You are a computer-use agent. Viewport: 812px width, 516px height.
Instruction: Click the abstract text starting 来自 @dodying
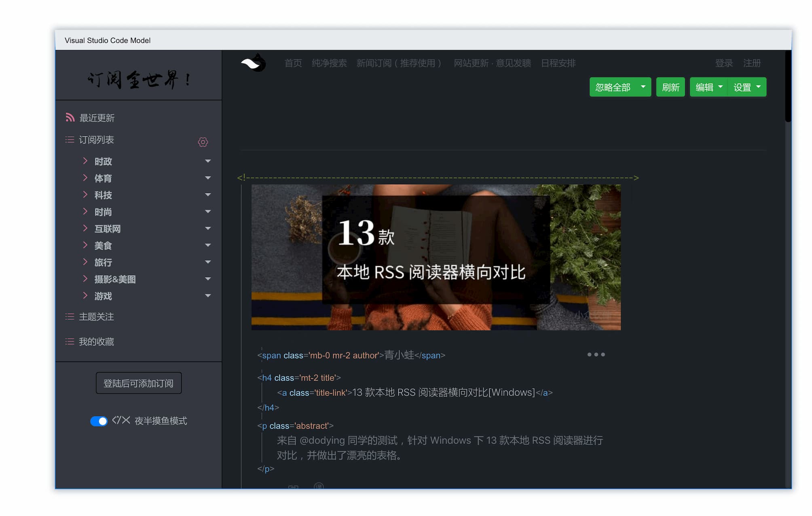pyautogui.click(x=440, y=448)
